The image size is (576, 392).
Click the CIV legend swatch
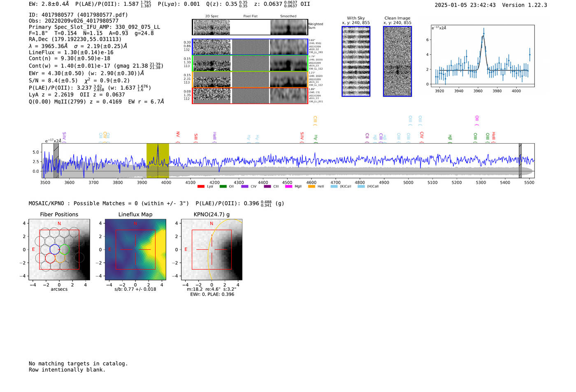pyautogui.click(x=245, y=187)
